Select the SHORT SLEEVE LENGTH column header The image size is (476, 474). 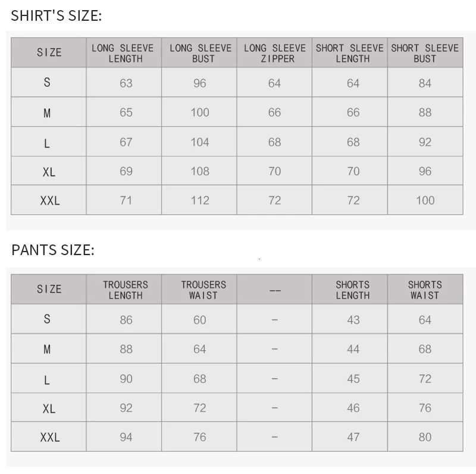coord(350,53)
